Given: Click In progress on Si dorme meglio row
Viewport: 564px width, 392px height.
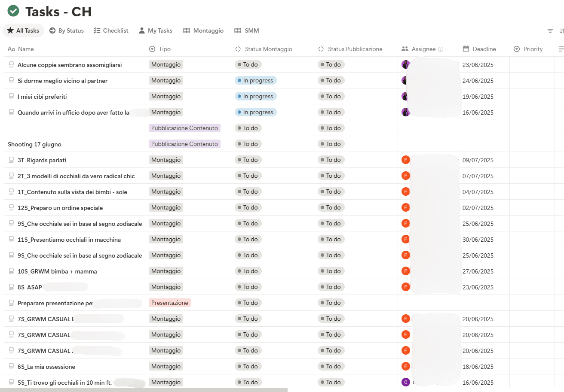Looking at the screenshot, I should (x=255, y=80).
